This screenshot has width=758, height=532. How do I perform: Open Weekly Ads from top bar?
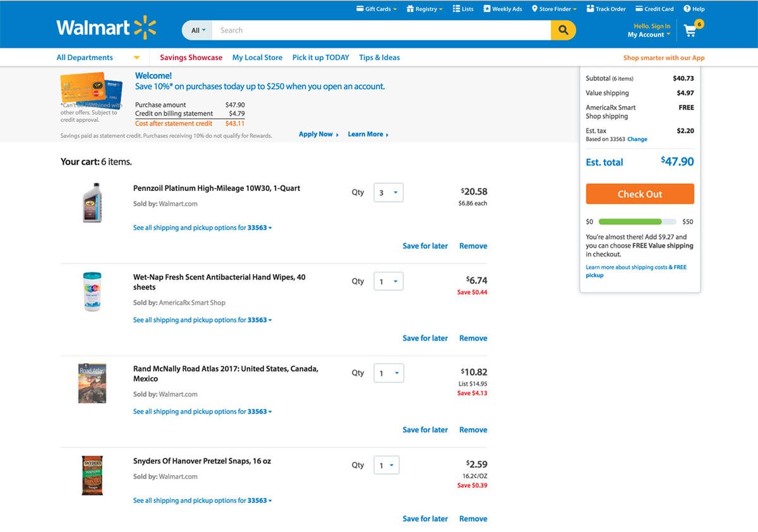[503, 9]
